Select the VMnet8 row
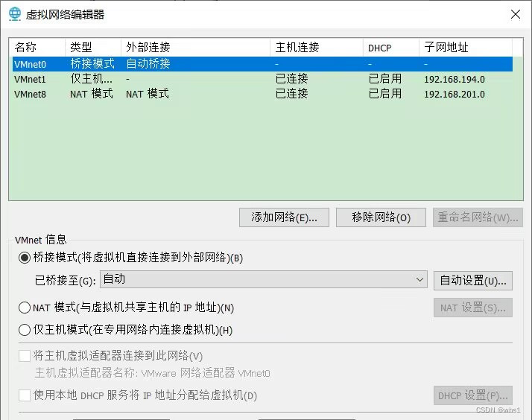This screenshot has height=420, width=532. 262,94
